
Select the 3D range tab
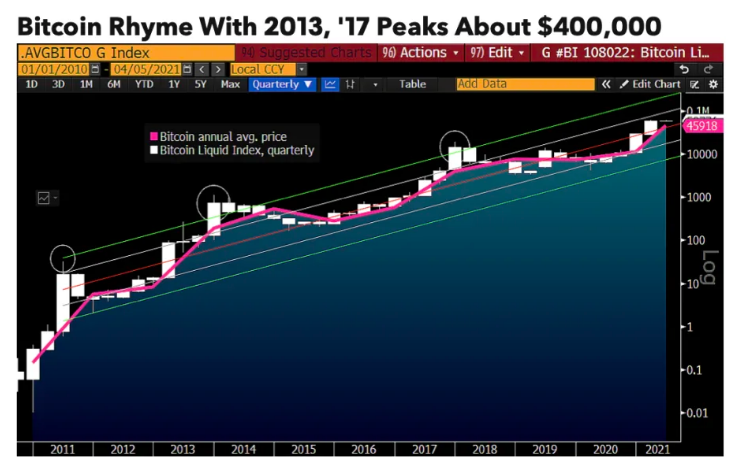[x=58, y=84]
